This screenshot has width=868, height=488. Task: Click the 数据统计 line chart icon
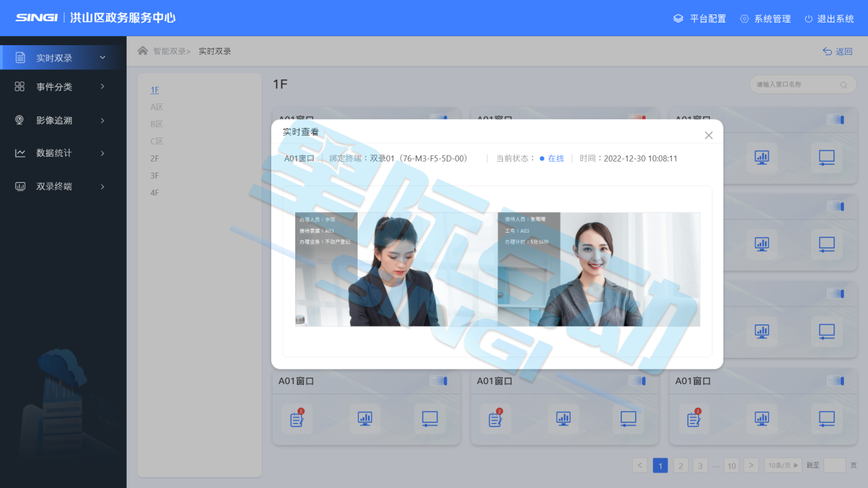[20, 153]
